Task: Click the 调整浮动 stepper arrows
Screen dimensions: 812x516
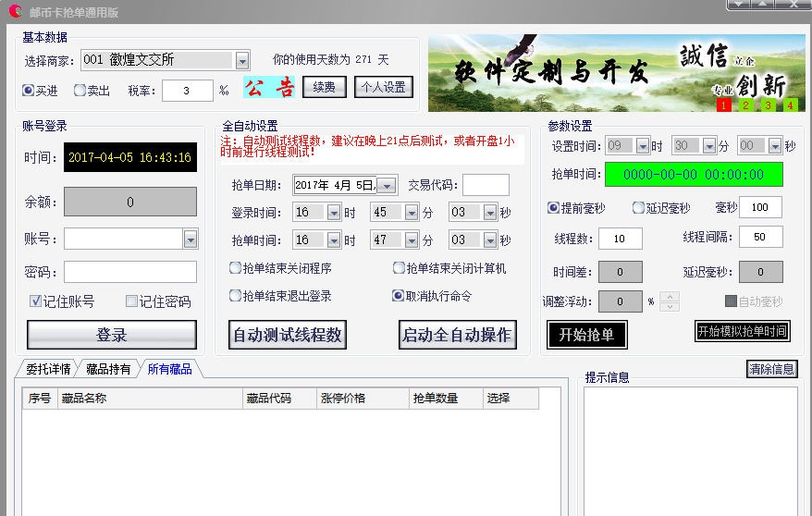Action: tap(670, 301)
